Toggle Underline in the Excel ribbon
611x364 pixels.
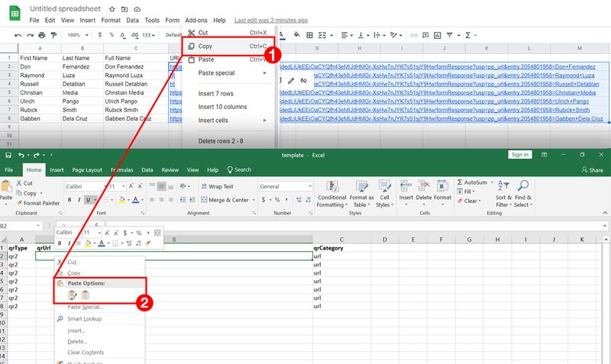coord(89,200)
